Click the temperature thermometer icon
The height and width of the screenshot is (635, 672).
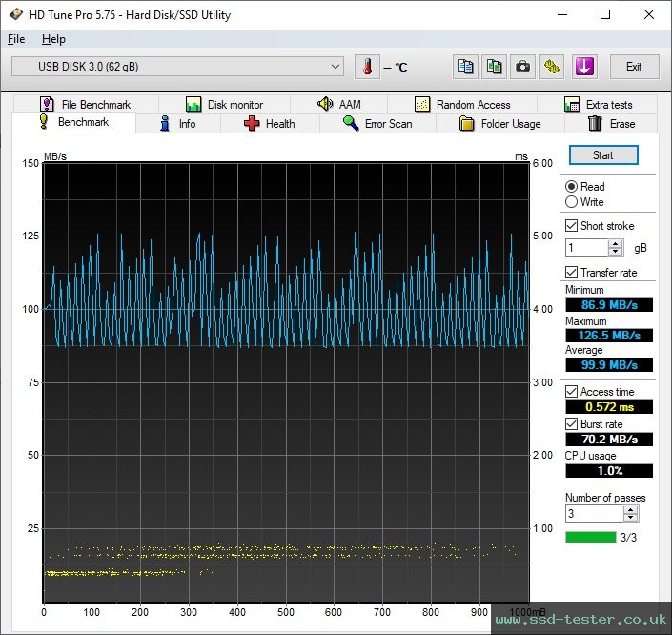pos(367,67)
